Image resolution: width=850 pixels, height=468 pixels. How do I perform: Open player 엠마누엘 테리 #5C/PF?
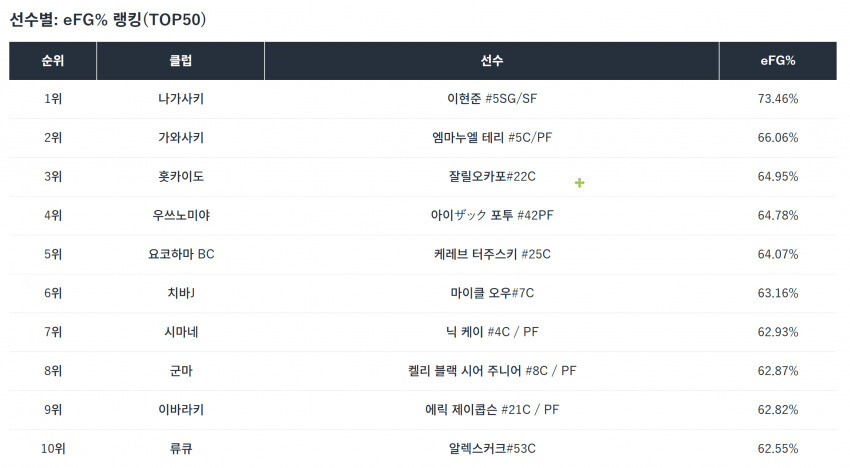point(491,138)
